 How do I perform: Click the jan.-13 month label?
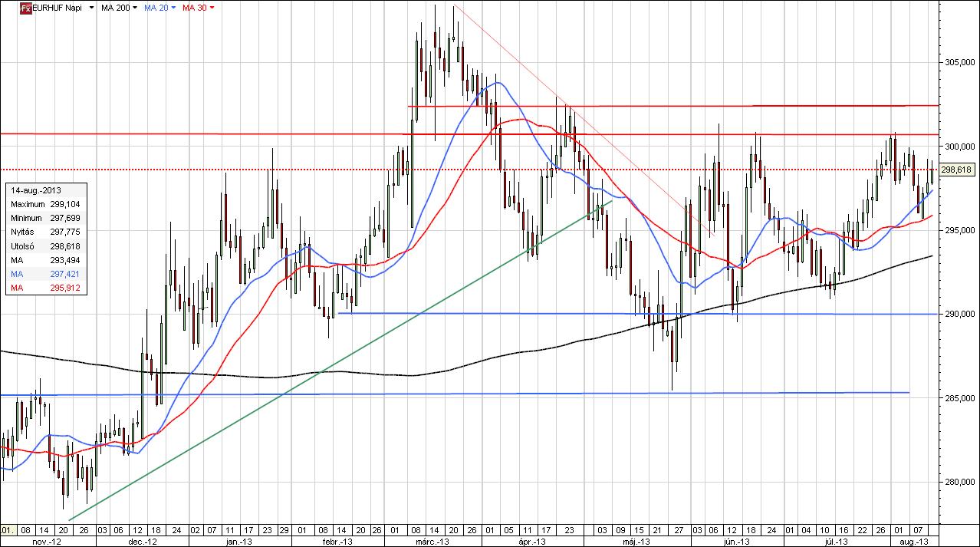pyautogui.click(x=238, y=542)
